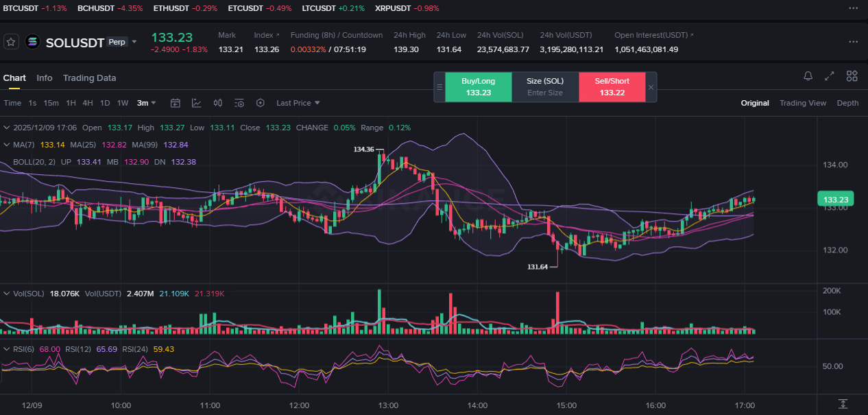Open the top ticker bar more-options menu
The width and height of the screenshot is (868, 415).
pos(853,8)
